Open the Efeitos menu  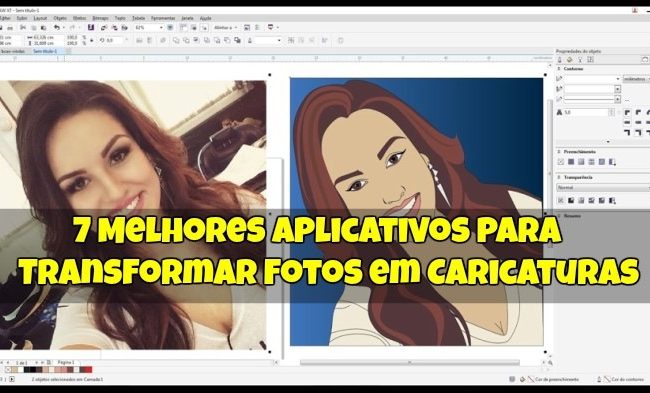80,18
